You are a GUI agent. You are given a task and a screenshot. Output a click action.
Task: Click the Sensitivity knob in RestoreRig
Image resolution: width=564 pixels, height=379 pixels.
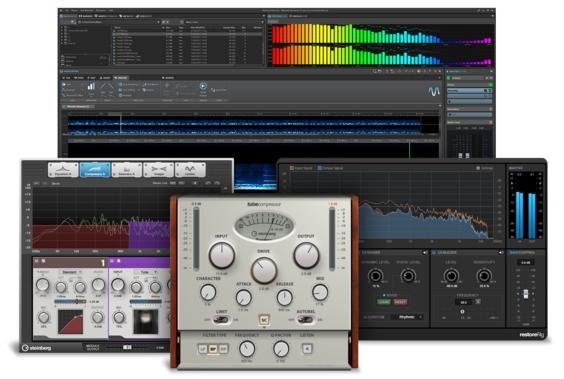click(484, 276)
